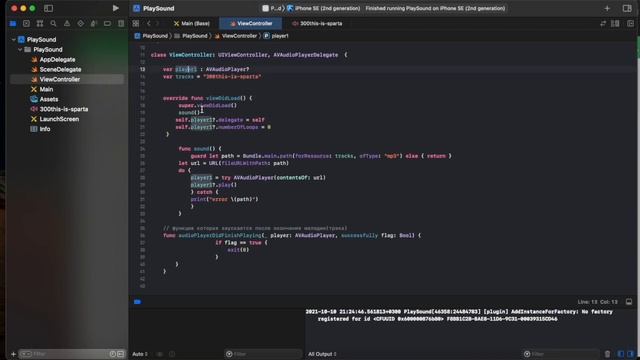Click the Finished running PlaySound status
640x360 pixels.
(x=435, y=8)
